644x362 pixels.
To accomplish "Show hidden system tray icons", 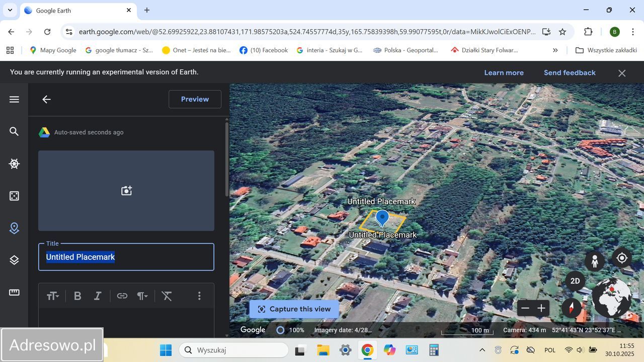I will 482,350.
